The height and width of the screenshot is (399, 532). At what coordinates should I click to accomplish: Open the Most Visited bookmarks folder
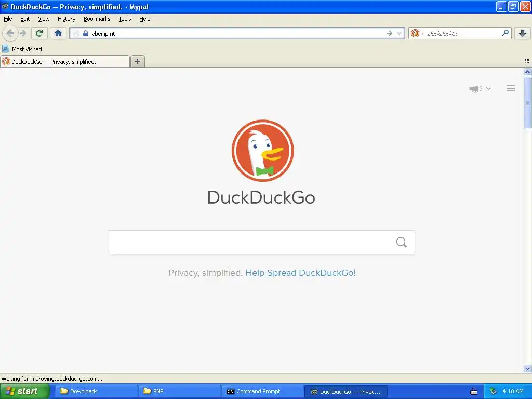[22, 49]
